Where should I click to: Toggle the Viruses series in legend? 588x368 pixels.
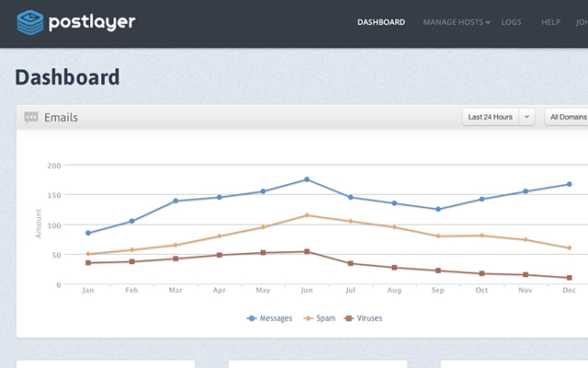pos(363,318)
